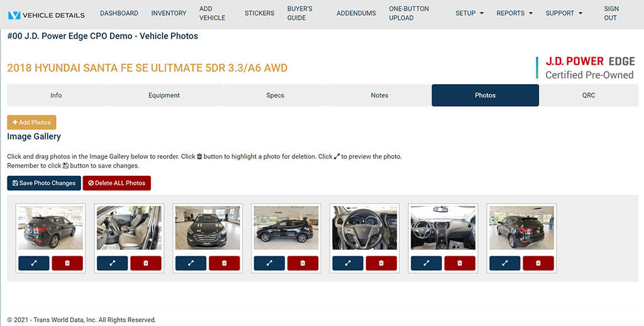Preview the last rear-view car photo
644x326 pixels.
point(505,263)
